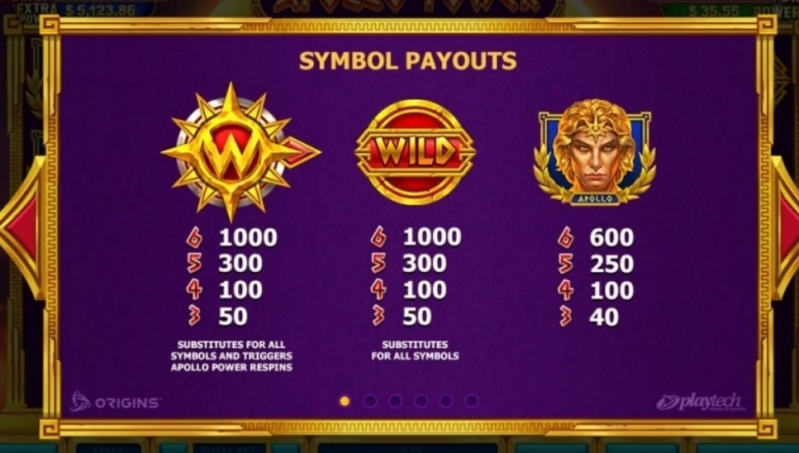799x453 pixels.
Task: Click the Playtech logo
Action: pyautogui.click(x=700, y=402)
